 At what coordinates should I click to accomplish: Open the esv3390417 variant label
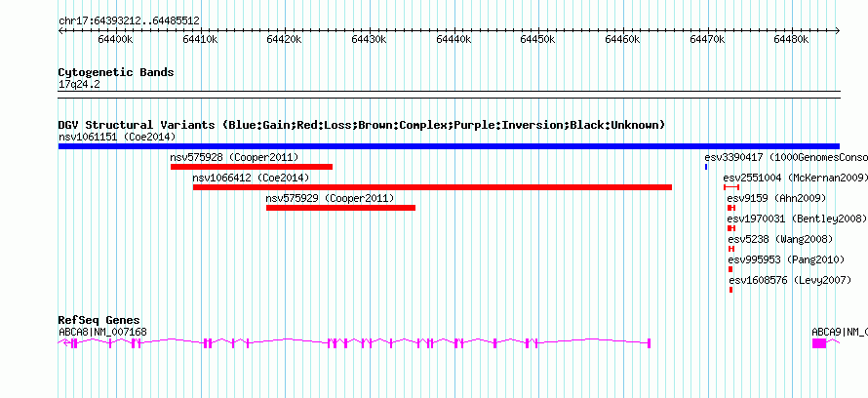[786, 157]
